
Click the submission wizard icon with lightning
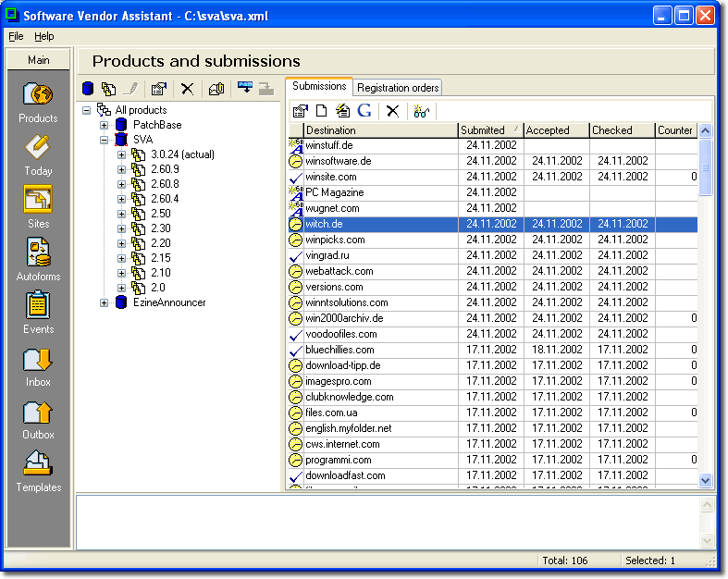pos(342,111)
